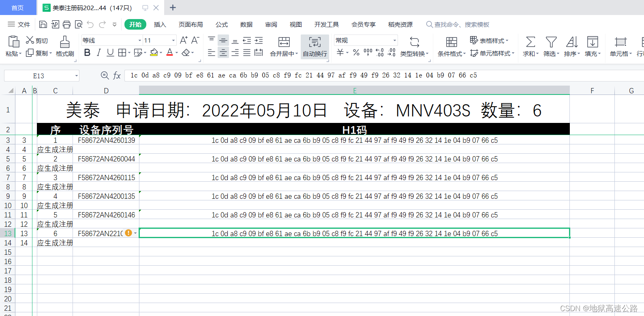Toggle Underline formatting
Screen dimensions: 644x316
coord(110,53)
